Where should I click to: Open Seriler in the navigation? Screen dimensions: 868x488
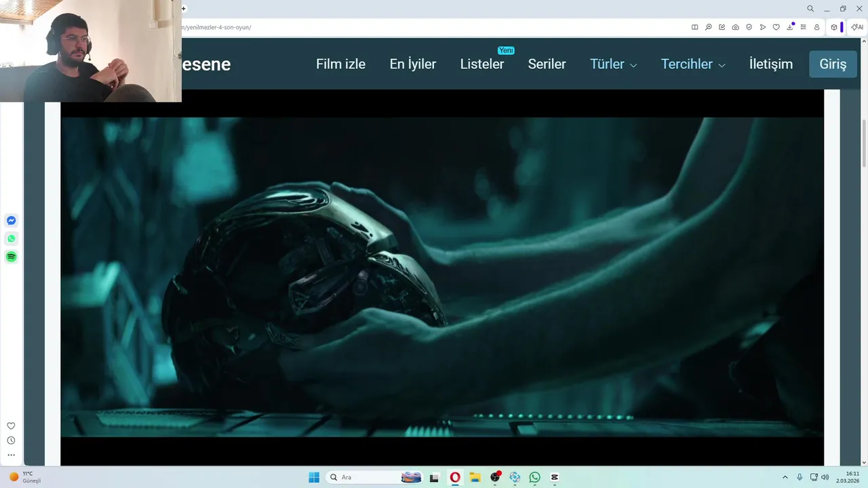click(x=547, y=64)
